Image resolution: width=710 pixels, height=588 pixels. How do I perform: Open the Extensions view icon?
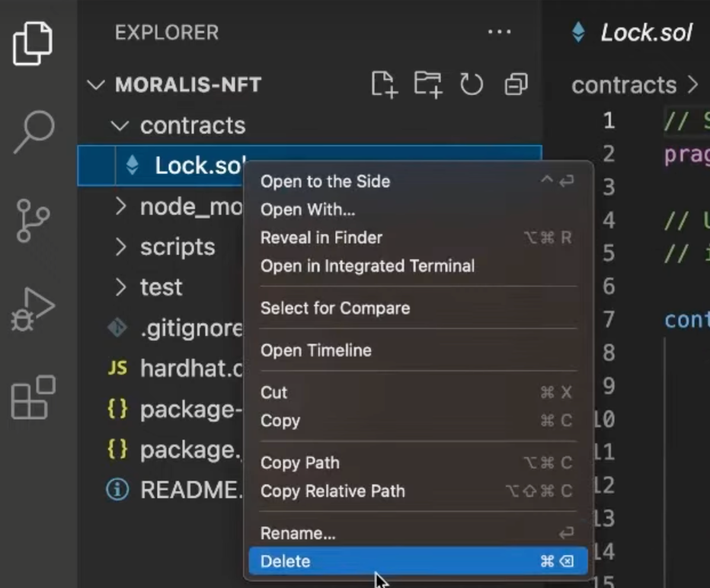(33, 398)
